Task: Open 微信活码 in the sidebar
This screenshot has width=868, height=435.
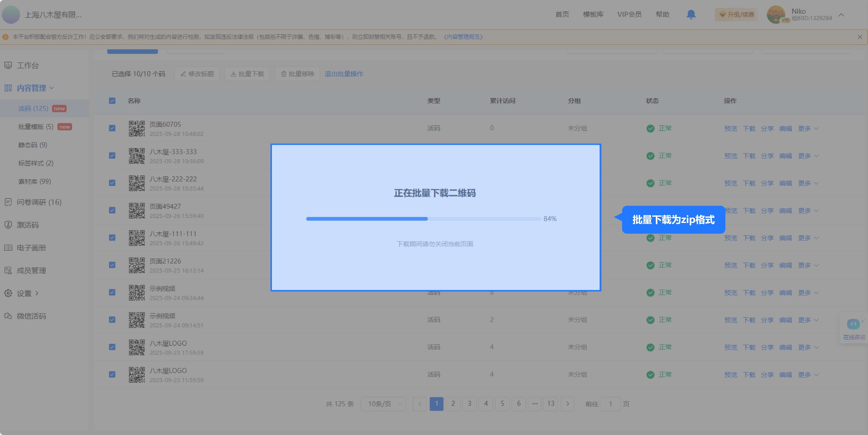Action: click(x=31, y=316)
